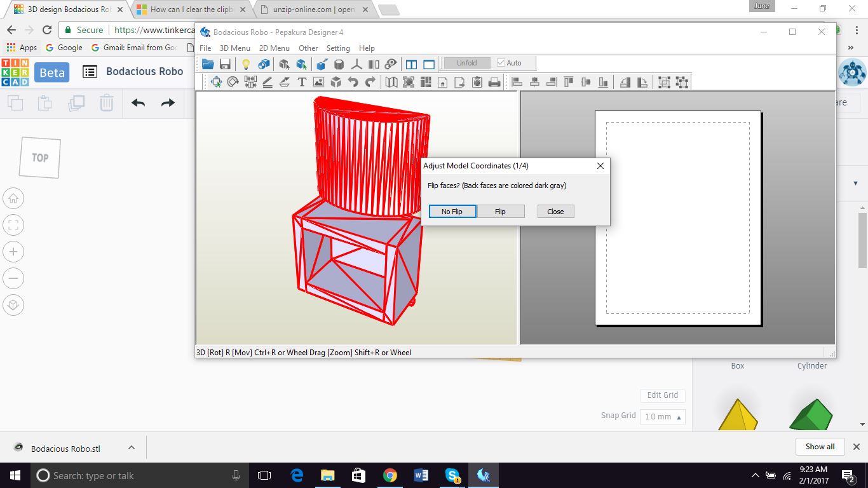Click the eye with chain-link view icon

pyautogui.click(x=391, y=64)
